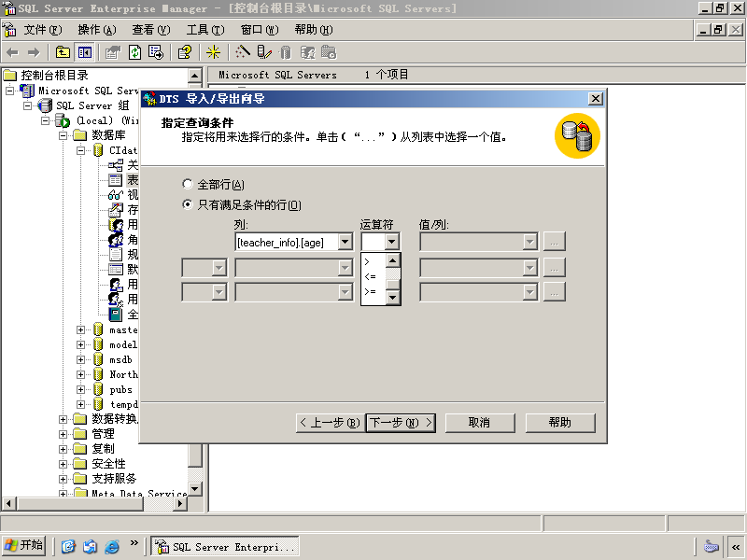Click tree pane horizontal scrollbar left arrow
This screenshot has width=747, height=560.
point(9,504)
